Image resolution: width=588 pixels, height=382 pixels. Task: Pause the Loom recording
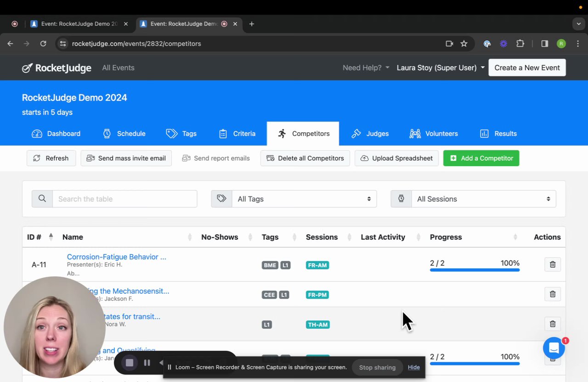point(147,363)
